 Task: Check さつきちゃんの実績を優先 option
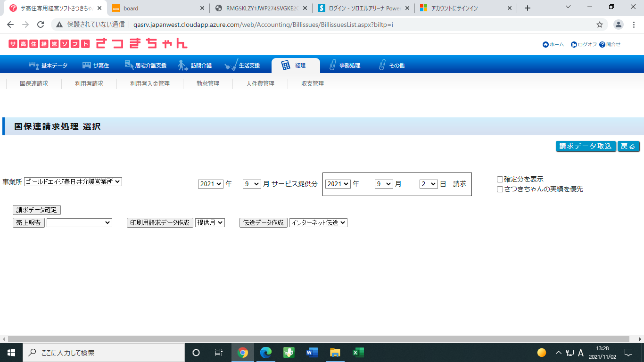click(x=500, y=189)
